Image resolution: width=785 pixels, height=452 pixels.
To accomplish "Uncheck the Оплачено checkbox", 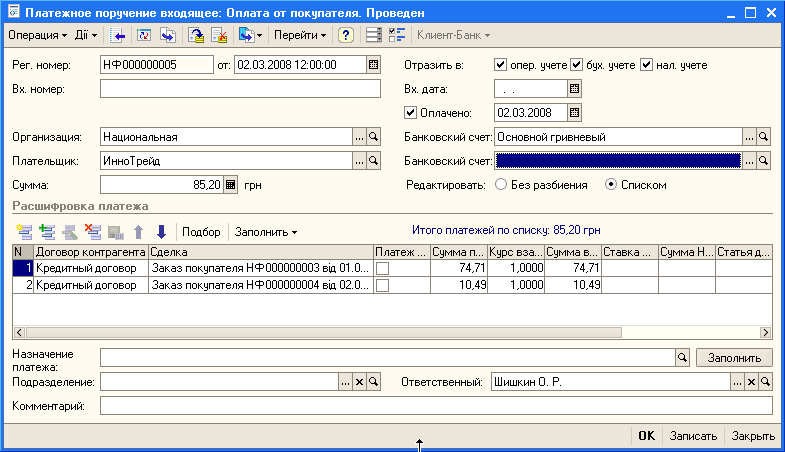I will pos(411,113).
